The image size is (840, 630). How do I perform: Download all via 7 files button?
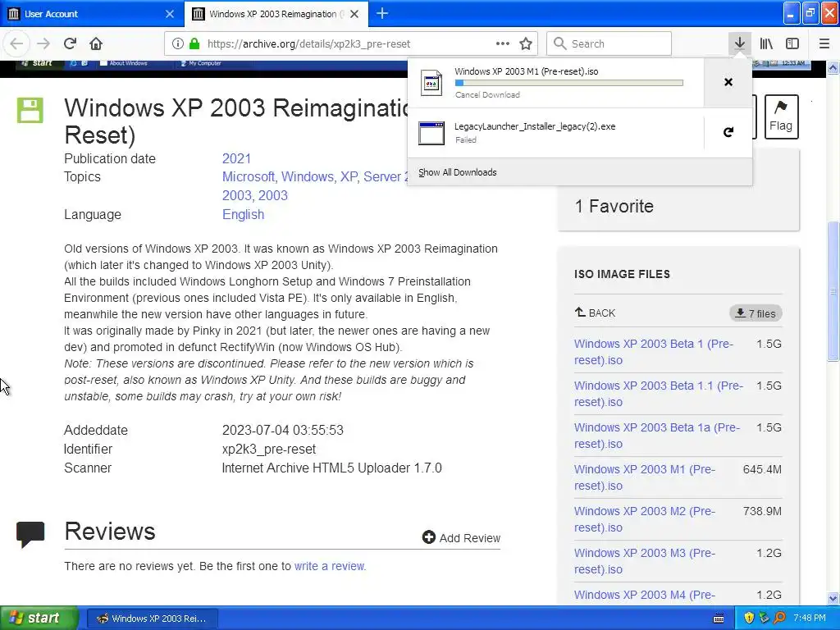756,313
